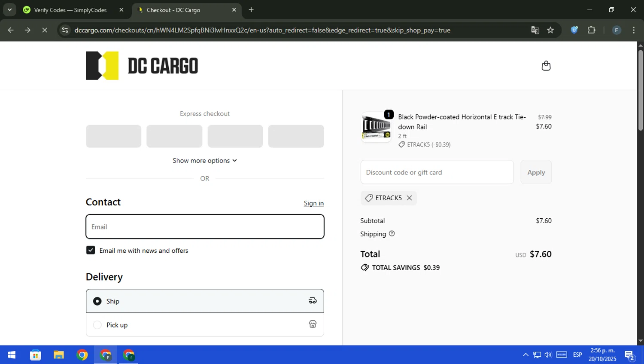Open the notification center icon

(x=630, y=355)
